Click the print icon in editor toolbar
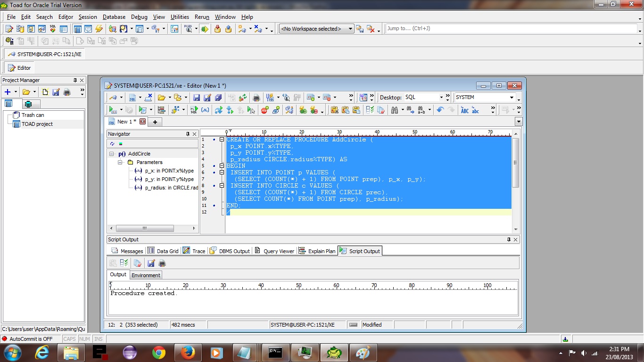The image size is (644, 362). point(256,98)
